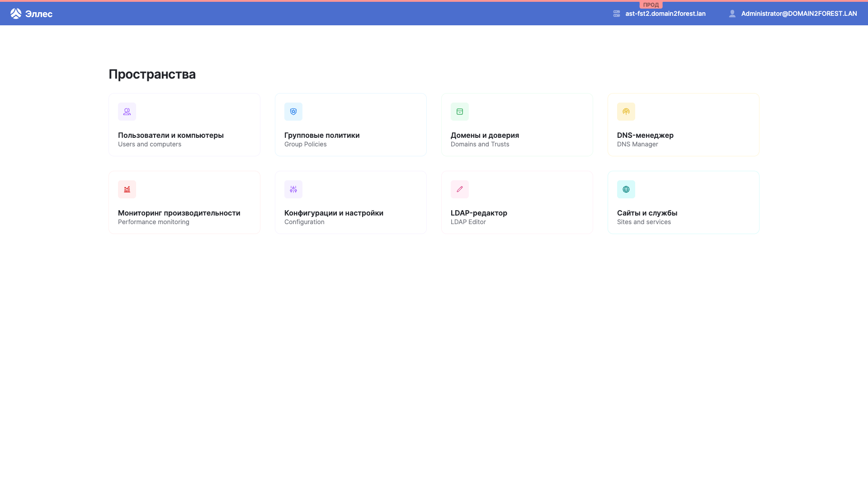Screen dimensions: 868x488
Task: Click the user avatar icon in header
Action: click(732, 14)
